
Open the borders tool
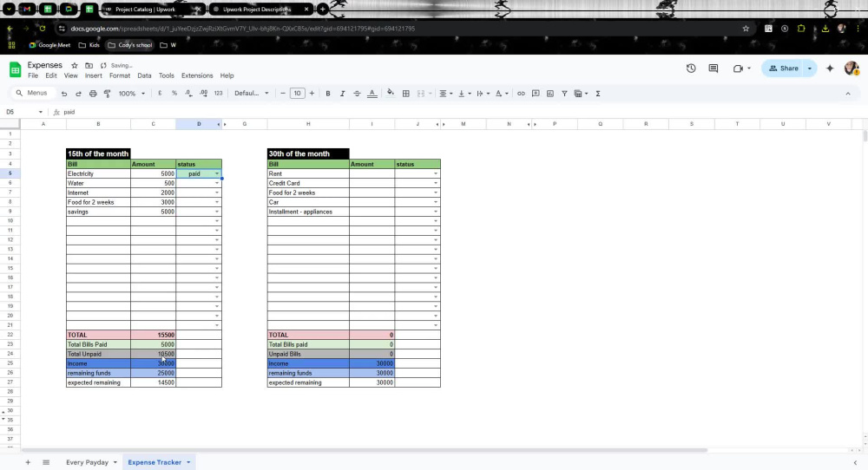[405, 94]
